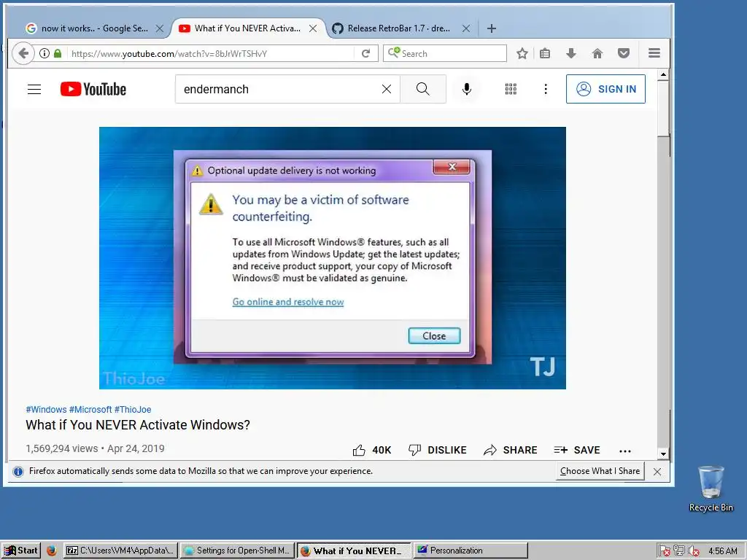Bookmark this page with the star icon
Viewport: 747px width, 560px height.
[522, 53]
